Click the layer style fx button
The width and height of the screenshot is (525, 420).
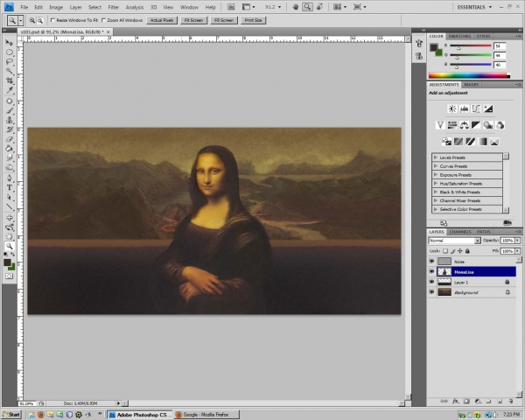pos(455,401)
